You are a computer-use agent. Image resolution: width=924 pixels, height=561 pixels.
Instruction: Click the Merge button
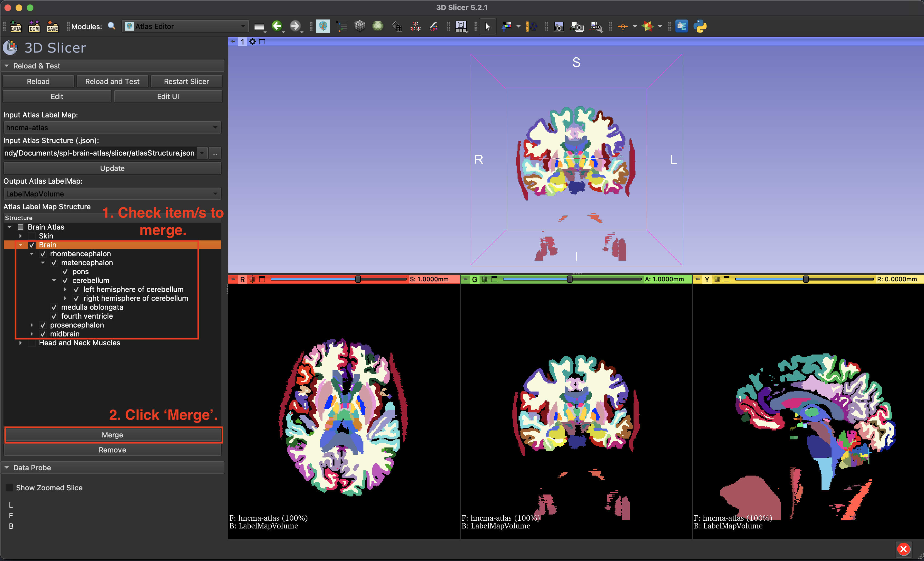coord(112,435)
